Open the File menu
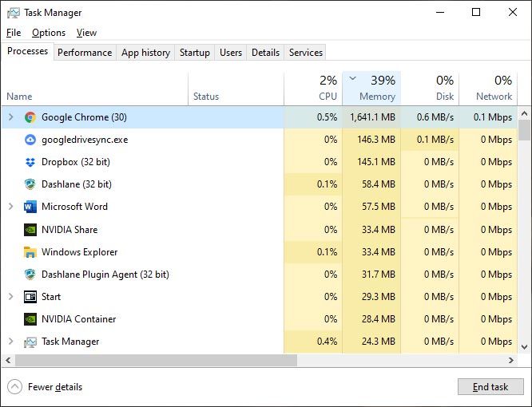Image resolution: width=532 pixels, height=407 pixels. pos(14,33)
